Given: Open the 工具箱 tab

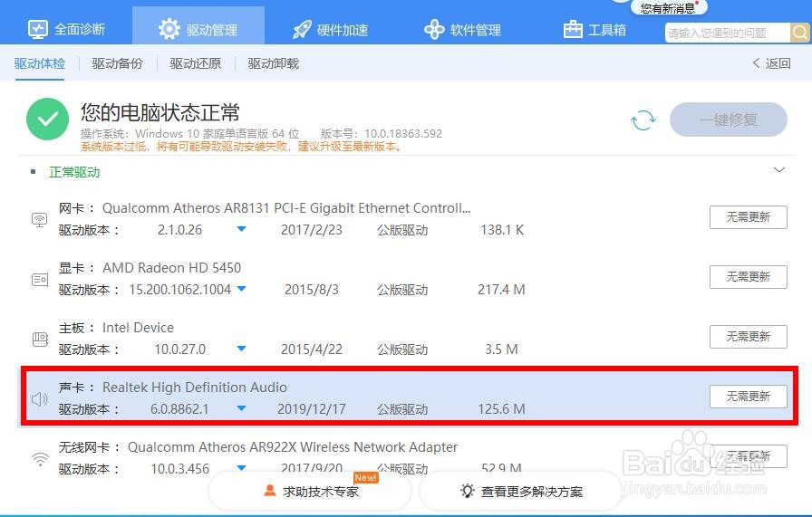Looking at the screenshot, I should tap(594, 30).
